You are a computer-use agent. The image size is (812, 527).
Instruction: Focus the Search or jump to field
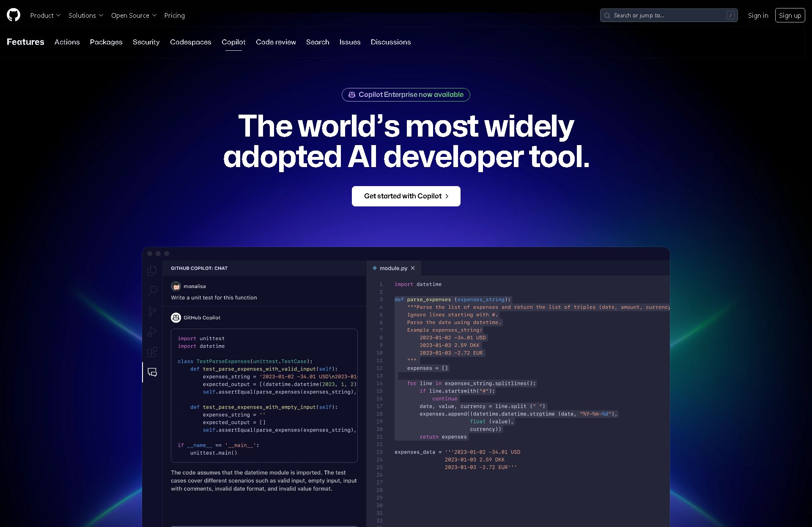(x=669, y=15)
